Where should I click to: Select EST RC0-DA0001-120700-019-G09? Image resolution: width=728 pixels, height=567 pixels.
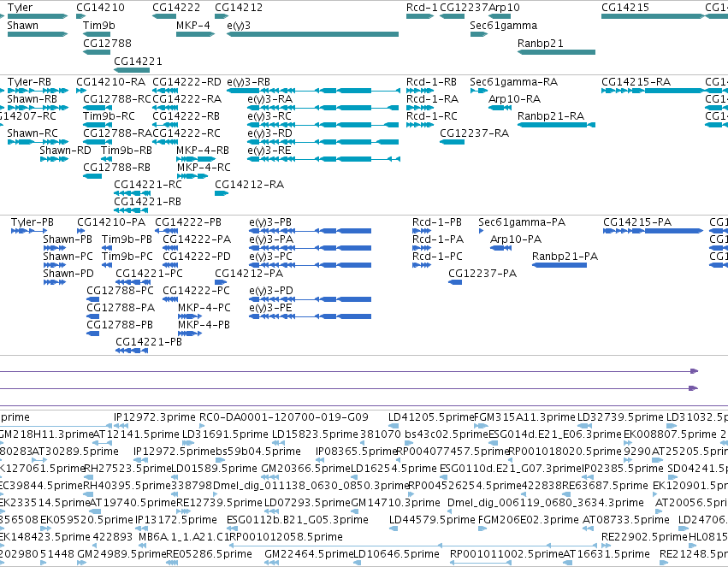tap(202, 426)
